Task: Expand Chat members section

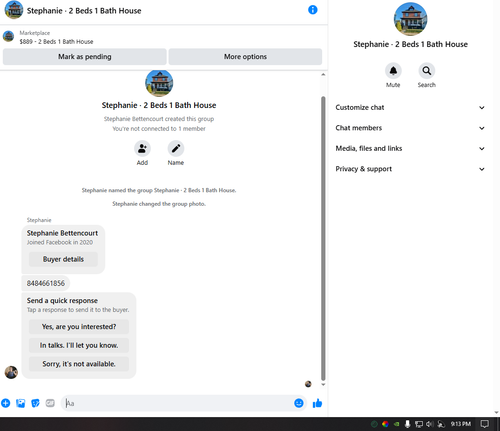Action: (410, 128)
